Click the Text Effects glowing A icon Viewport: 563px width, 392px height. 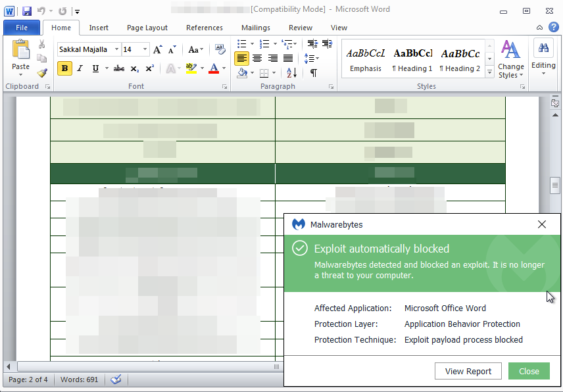(x=171, y=68)
